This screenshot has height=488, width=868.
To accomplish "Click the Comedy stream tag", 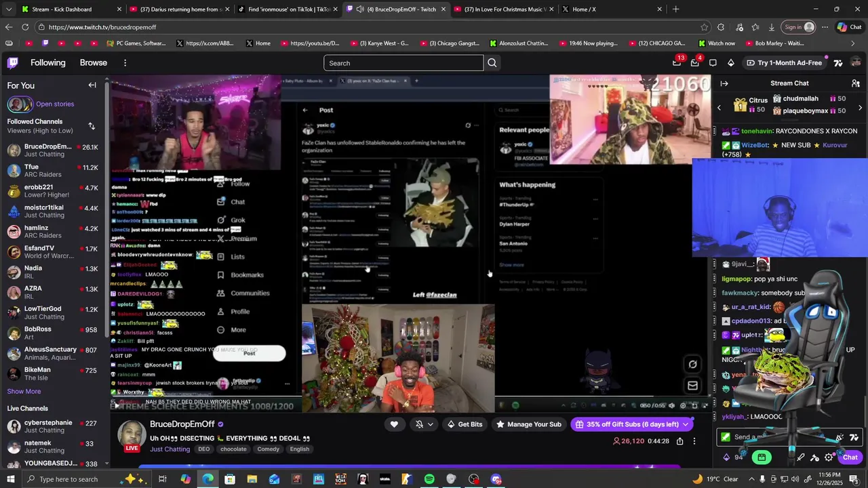I will pos(269,449).
